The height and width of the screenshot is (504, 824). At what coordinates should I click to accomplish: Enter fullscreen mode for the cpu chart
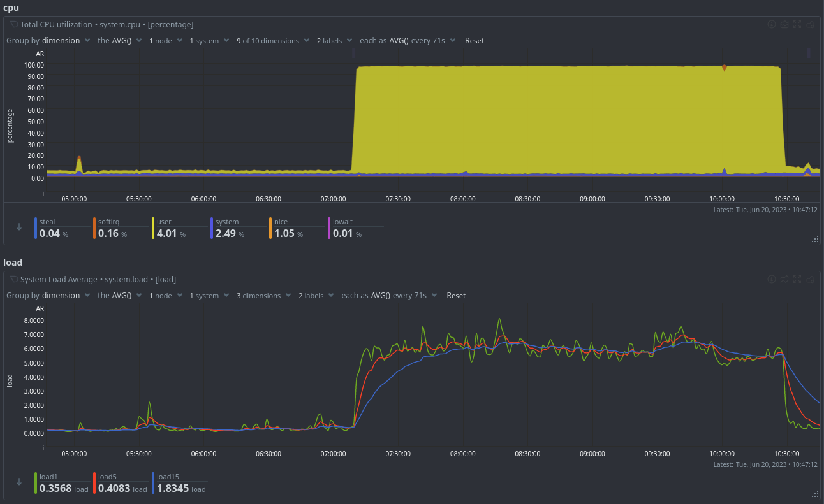pyautogui.click(x=797, y=24)
